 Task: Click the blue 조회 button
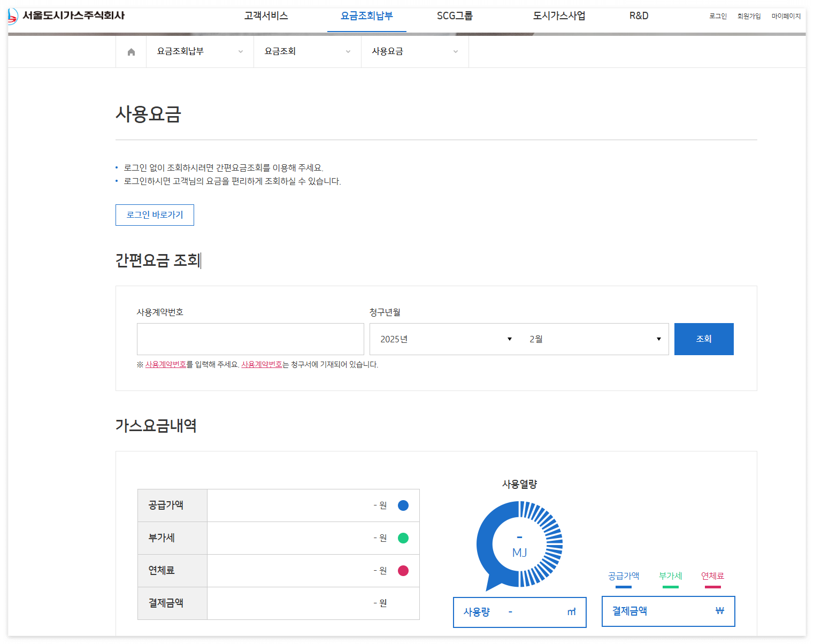tap(704, 339)
